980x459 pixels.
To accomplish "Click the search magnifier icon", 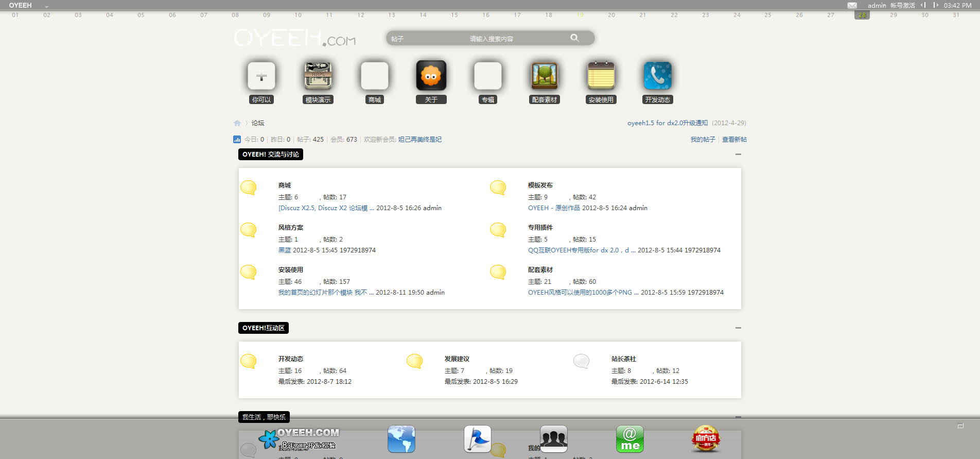I will tap(574, 38).
